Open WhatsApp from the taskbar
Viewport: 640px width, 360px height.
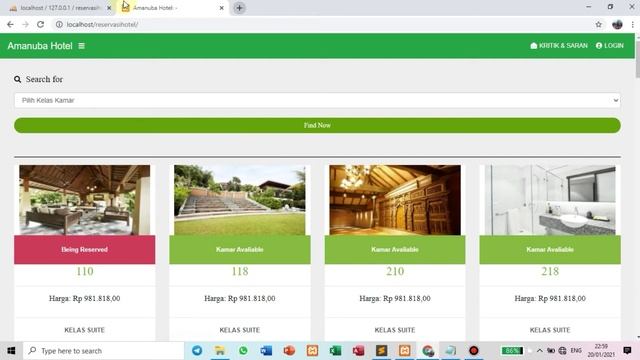[x=243, y=351]
